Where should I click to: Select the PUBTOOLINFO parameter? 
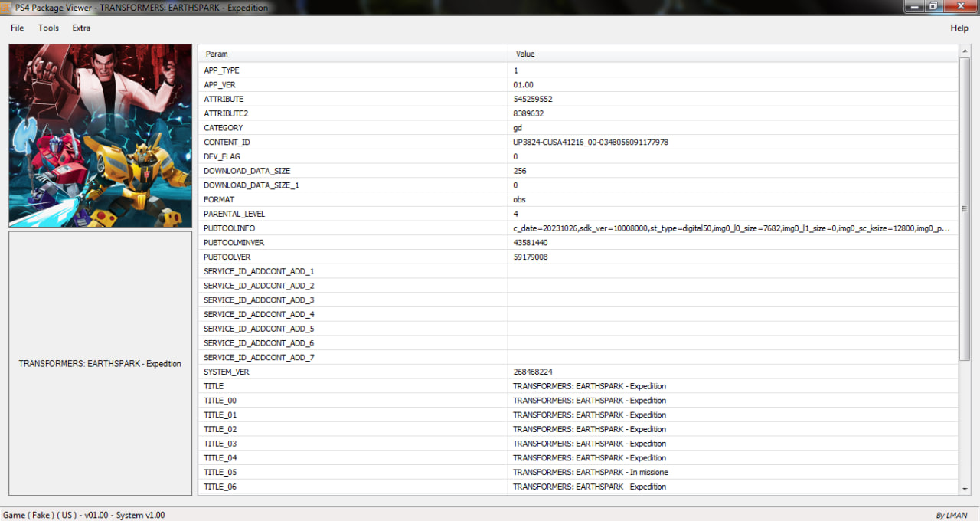click(x=229, y=228)
